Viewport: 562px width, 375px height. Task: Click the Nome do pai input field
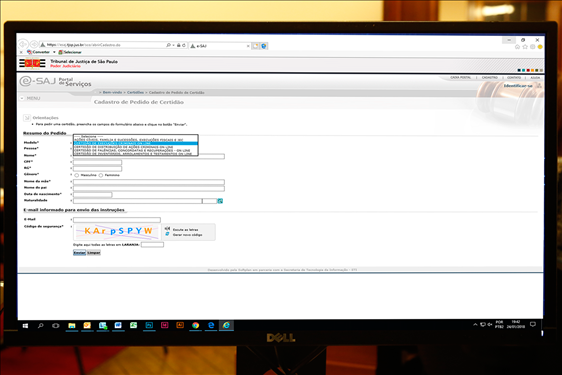click(149, 188)
